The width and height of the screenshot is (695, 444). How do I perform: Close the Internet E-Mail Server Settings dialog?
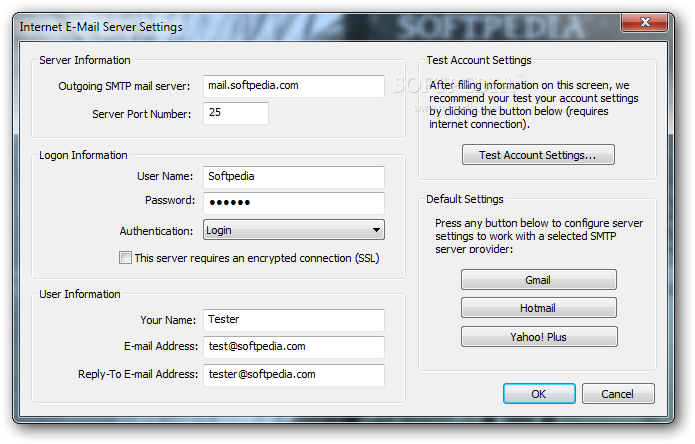pos(645,22)
